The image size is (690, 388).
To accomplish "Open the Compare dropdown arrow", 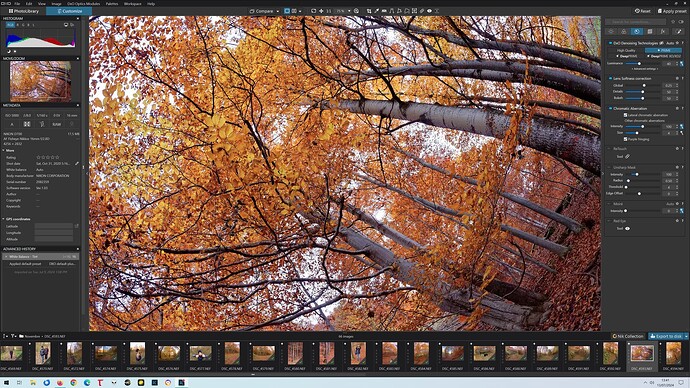I will 278,11.
